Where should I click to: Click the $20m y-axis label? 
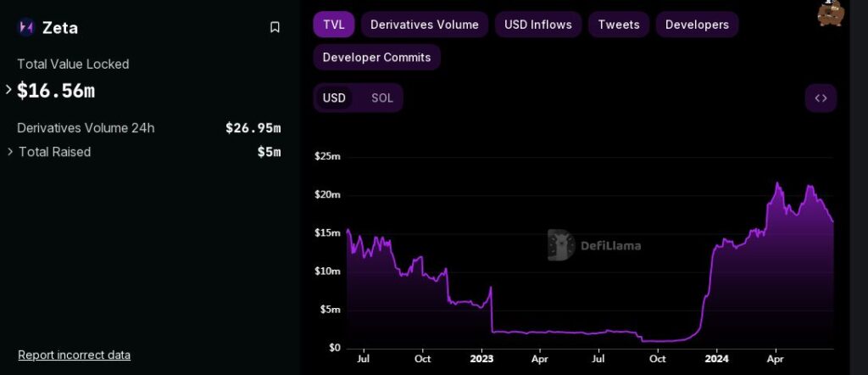point(327,195)
